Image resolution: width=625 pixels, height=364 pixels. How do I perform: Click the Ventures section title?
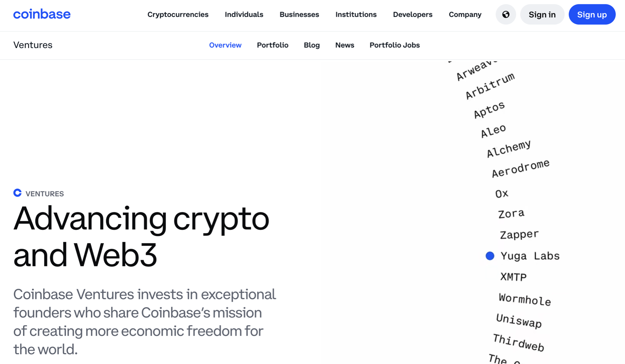(33, 45)
